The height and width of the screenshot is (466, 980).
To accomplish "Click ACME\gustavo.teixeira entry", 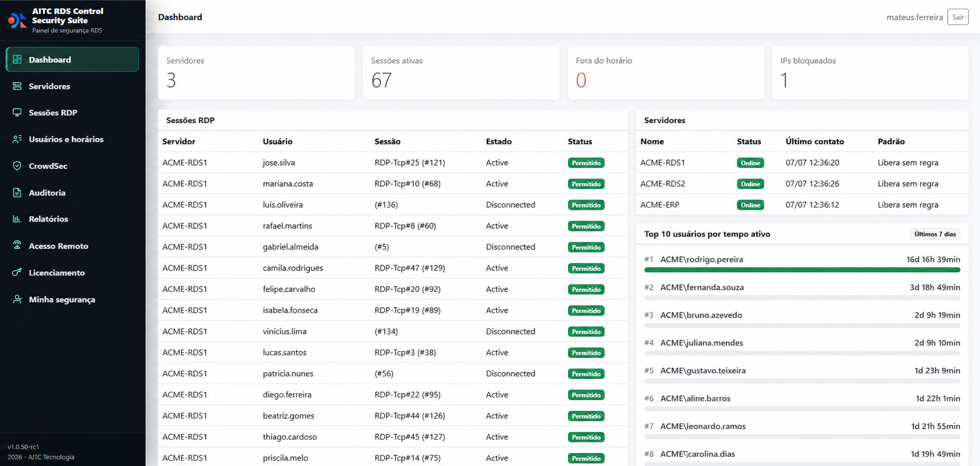I will pos(703,371).
